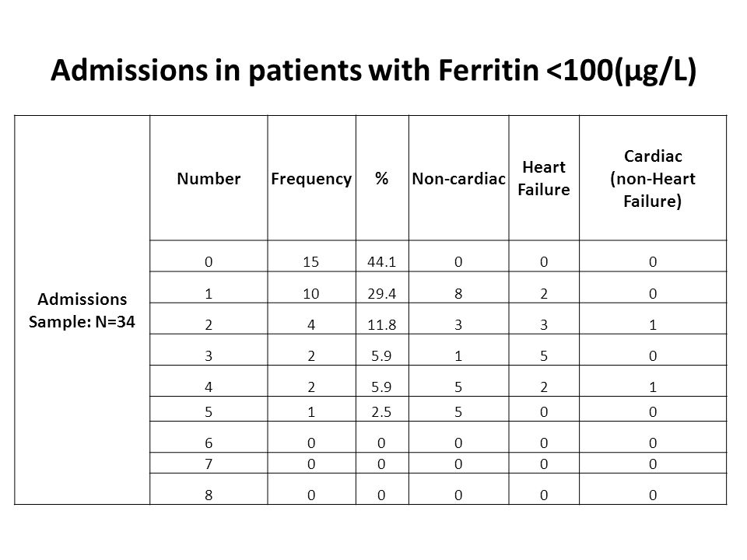
Task: Click the slide title about Ferritin admissions
Action: coord(373,71)
